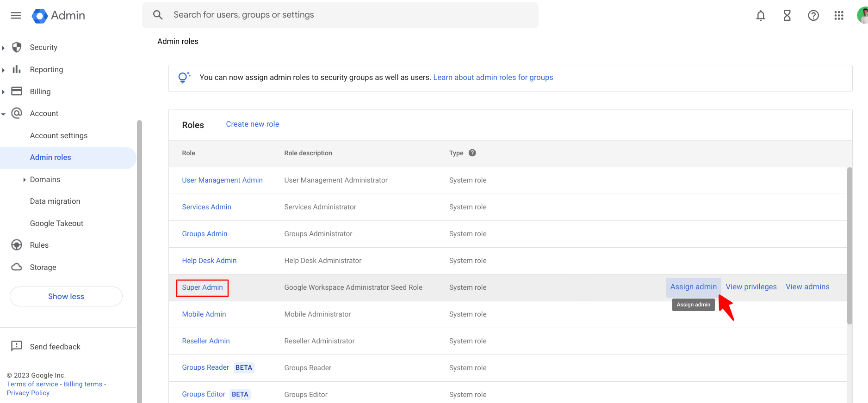
Task: Open Storage in the sidebar
Action: [43, 267]
